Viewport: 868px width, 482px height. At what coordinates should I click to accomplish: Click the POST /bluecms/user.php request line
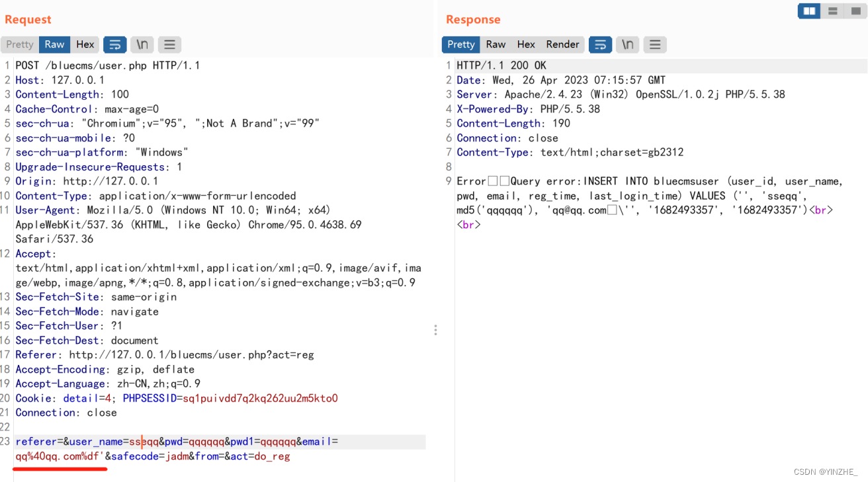click(108, 65)
